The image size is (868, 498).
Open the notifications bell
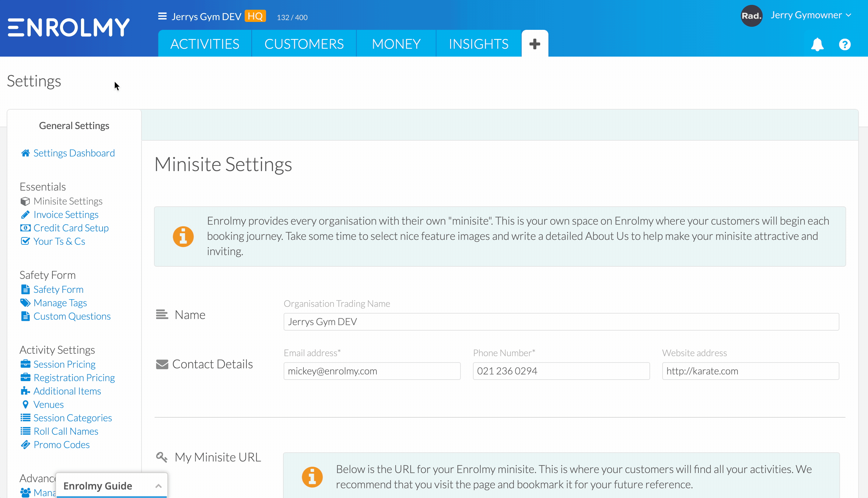click(817, 44)
